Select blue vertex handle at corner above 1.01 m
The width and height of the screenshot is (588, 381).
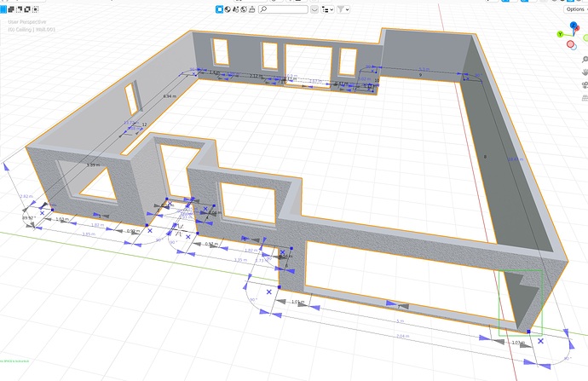pos(279,287)
